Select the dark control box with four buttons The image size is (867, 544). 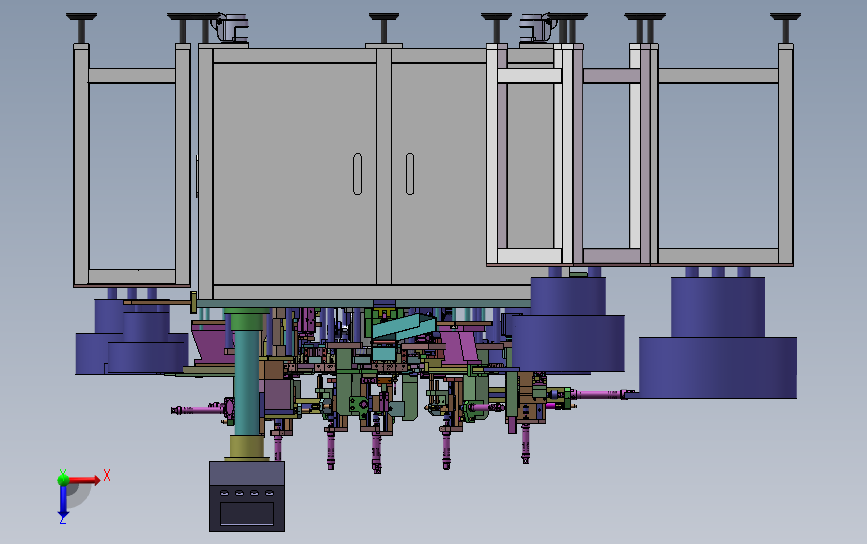click(247, 496)
